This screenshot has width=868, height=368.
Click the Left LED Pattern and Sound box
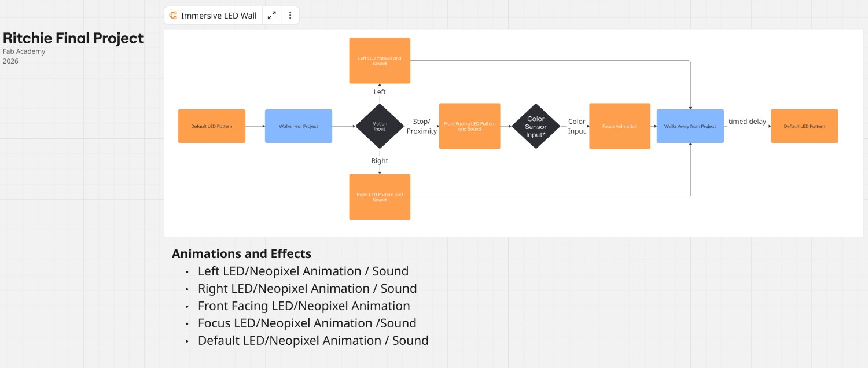380,61
